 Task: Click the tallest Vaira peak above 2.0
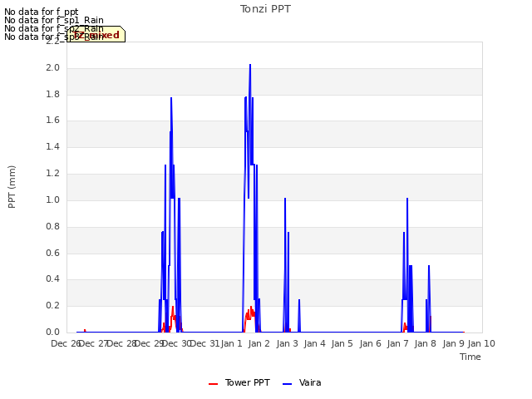tap(250, 65)
